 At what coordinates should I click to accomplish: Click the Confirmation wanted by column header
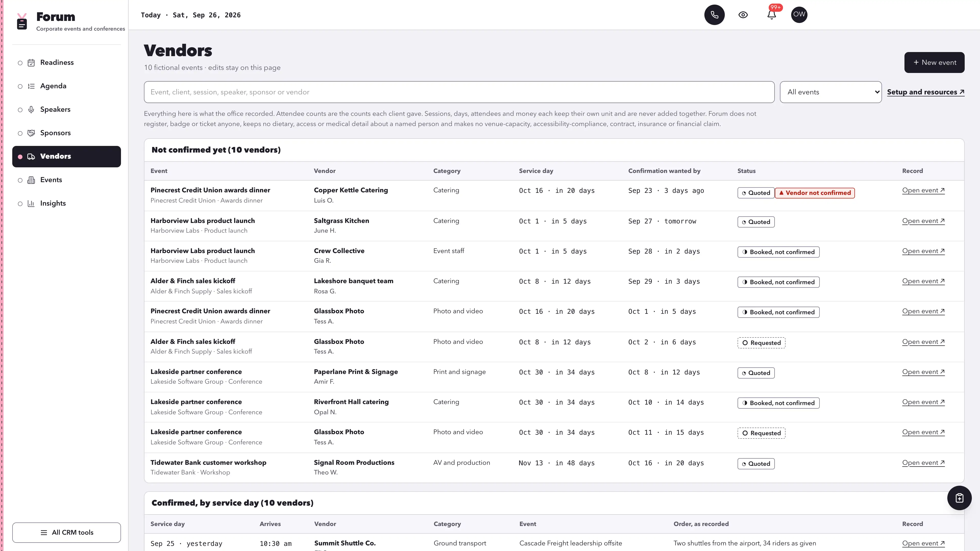(x=664, y=171)
